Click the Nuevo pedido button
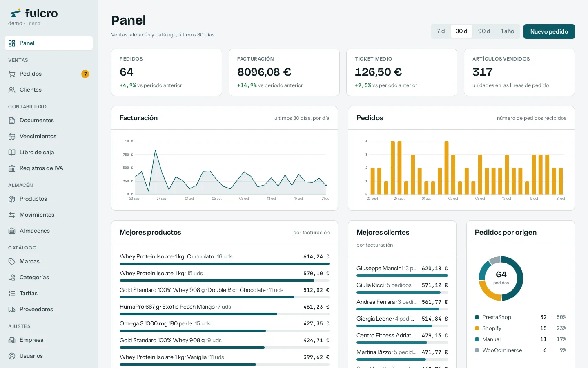This screenshot has width=588, height=368. coord(549,31)
